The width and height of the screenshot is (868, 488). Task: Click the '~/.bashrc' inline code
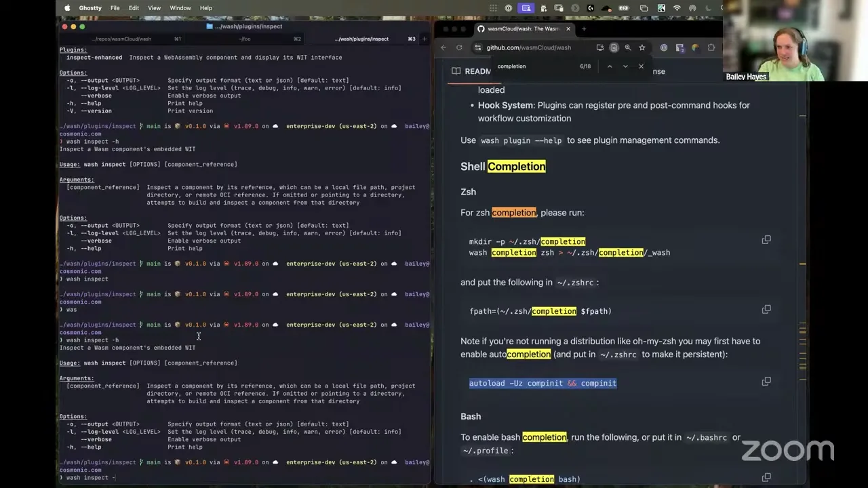[x=707, y=438]
